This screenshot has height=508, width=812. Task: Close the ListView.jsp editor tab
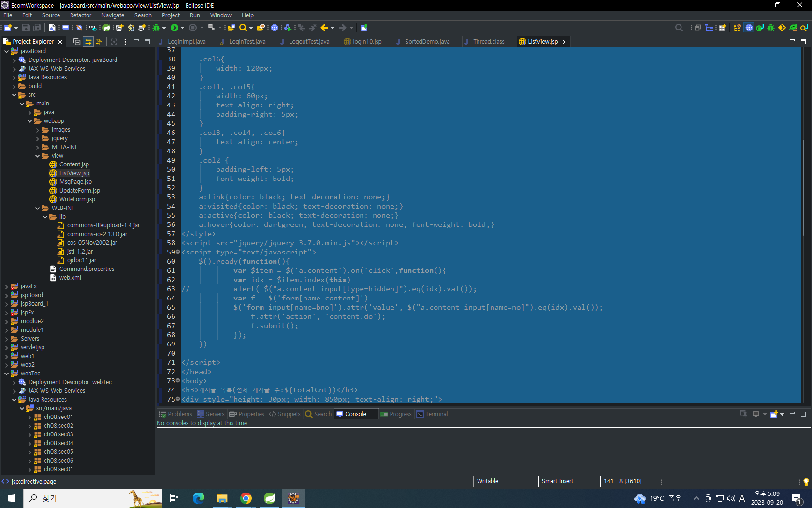click(565, 42)
